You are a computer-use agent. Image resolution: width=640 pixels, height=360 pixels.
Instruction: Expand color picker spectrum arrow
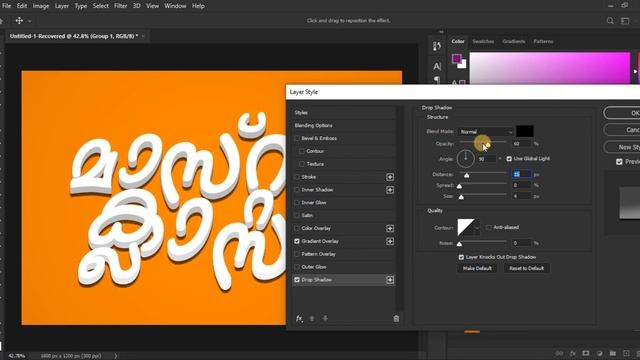pos(635,71)
